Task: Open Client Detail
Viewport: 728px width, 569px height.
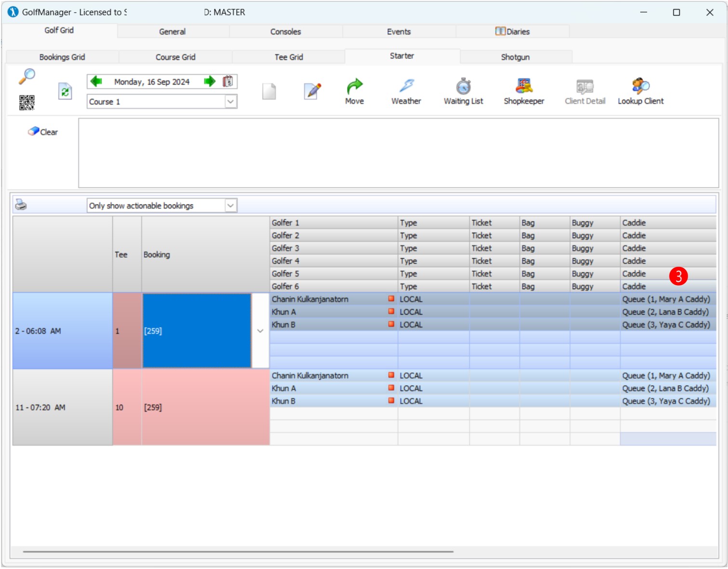Action: click(585, 92)
